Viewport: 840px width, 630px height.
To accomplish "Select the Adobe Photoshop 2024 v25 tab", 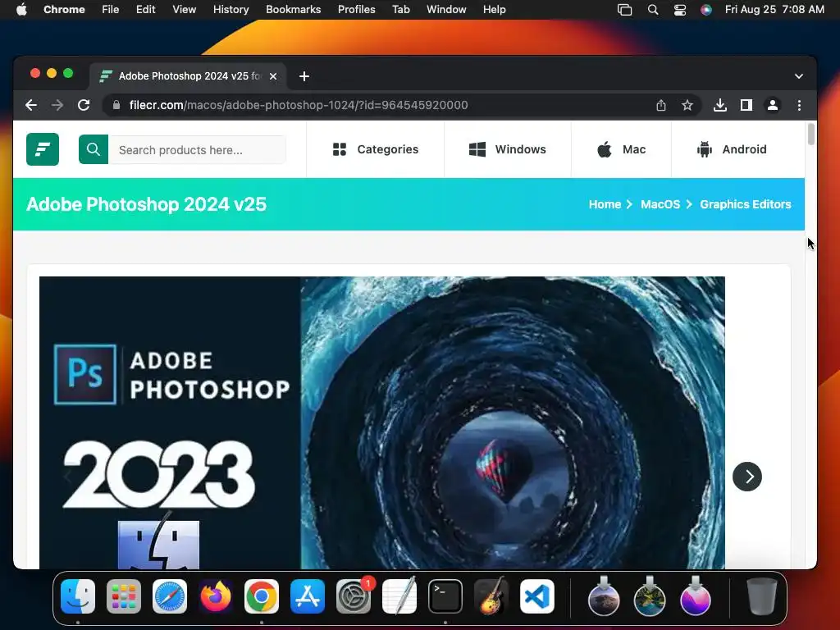I will click(188, 76).
